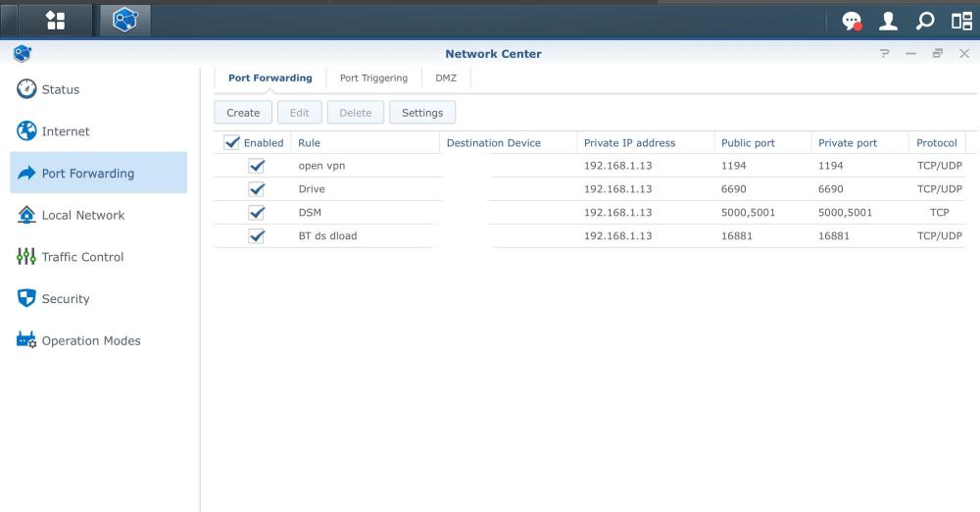Click the Create button
980x512 pixels.
243,113
